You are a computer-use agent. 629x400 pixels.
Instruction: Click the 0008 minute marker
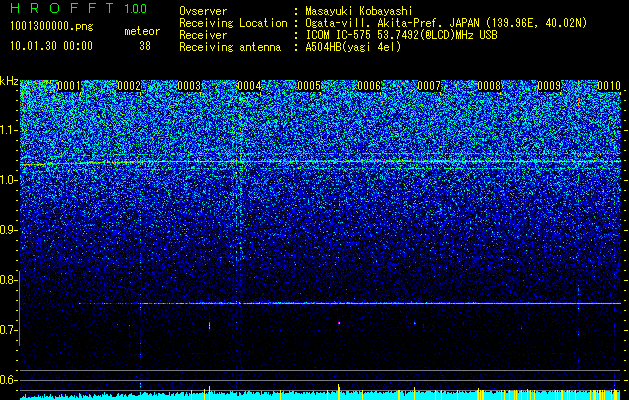(x=489, y=86)
